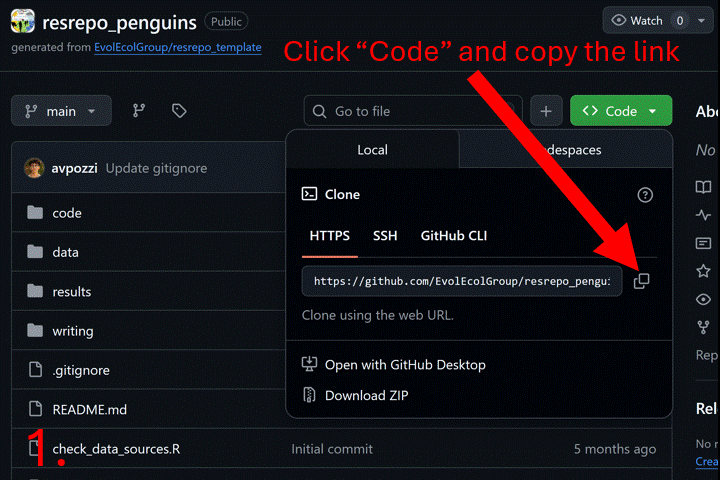Click the plus add file button

tap(546, 111)
